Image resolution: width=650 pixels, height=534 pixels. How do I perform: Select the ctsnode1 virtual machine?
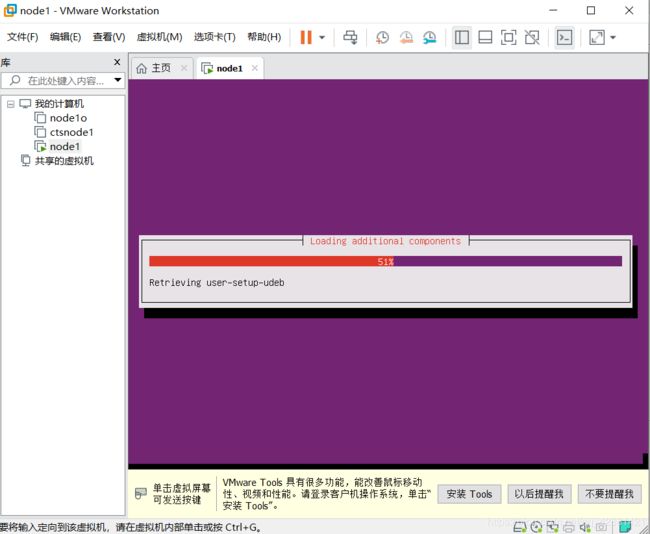pos(72,132)
